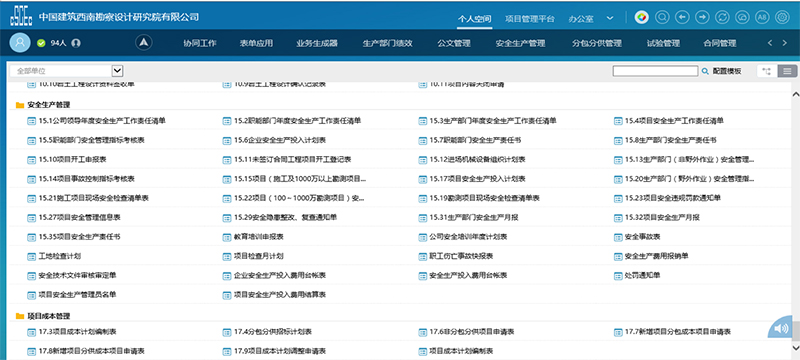Open 项目安全生产管理员名单
The width and height of the screenshot is (800, 360).
78,295
